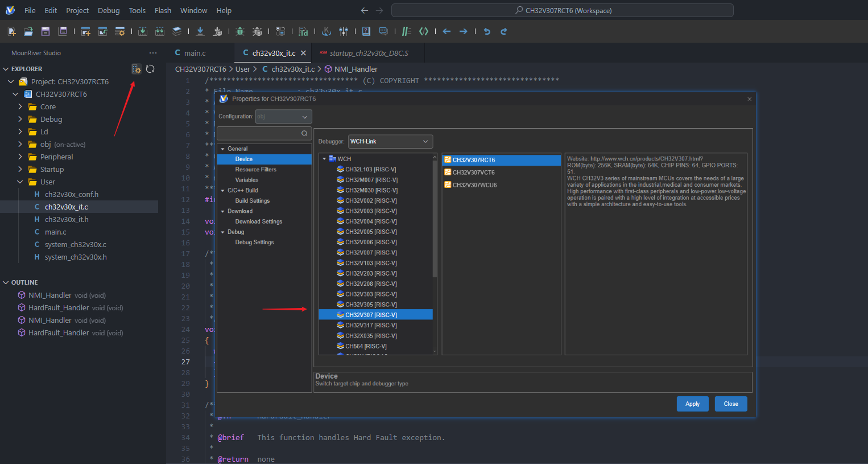
Task: Click the new file toolbar icon
Action: point(11,31)
